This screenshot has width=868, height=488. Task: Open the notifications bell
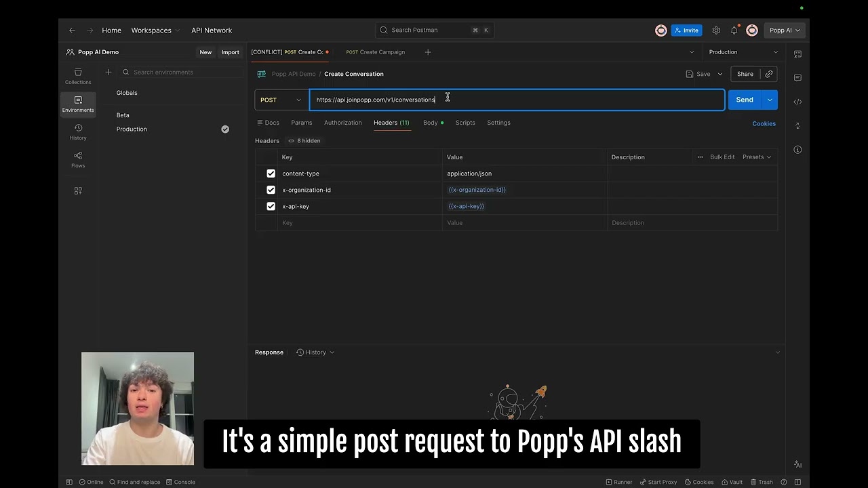pyautogui.click(x=734, y=30)
